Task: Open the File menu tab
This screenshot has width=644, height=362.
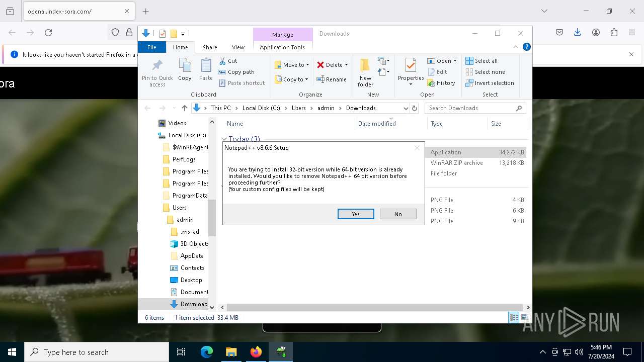Action: click(x=152, y=47)
